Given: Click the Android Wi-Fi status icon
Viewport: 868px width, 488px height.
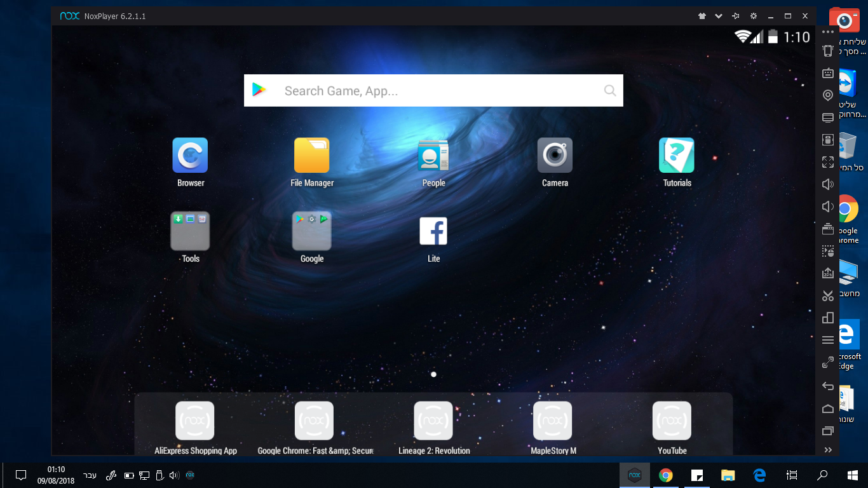Looking at the screenshot, I should click(742, 37).
